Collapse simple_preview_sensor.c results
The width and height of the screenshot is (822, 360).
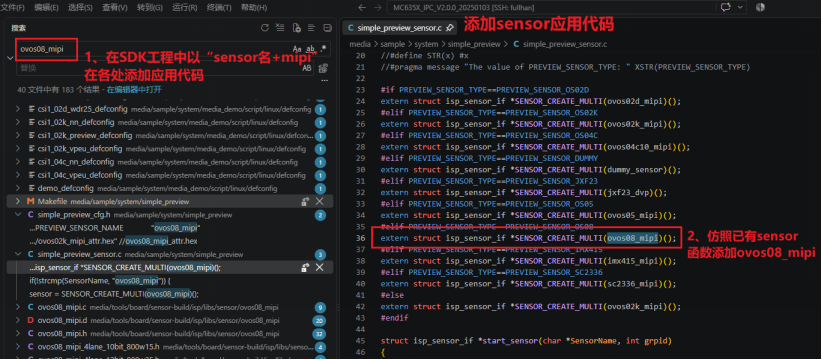17,254
